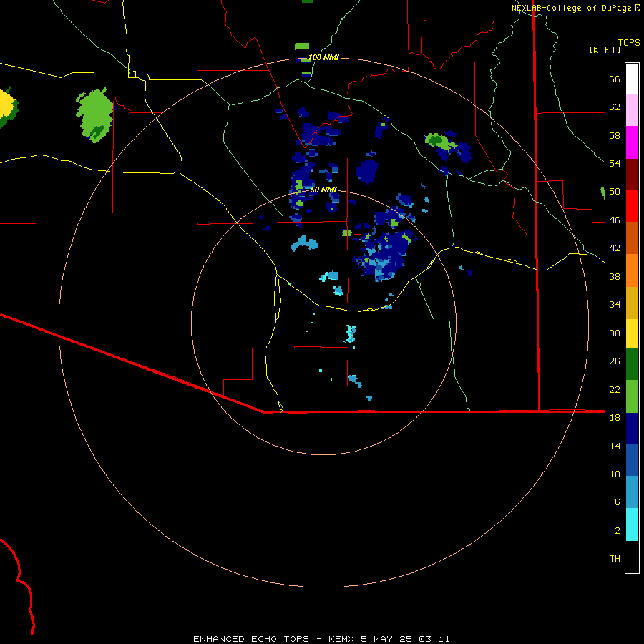Click the legend value "22"

(615, 389)
